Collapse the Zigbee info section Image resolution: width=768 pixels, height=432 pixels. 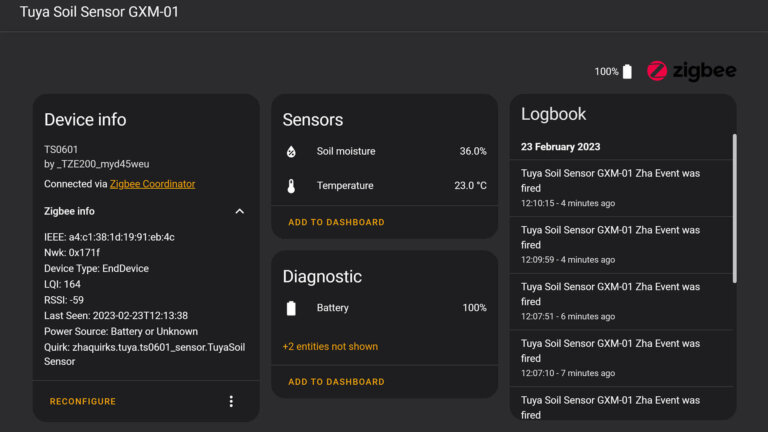[x=239, y=211]
